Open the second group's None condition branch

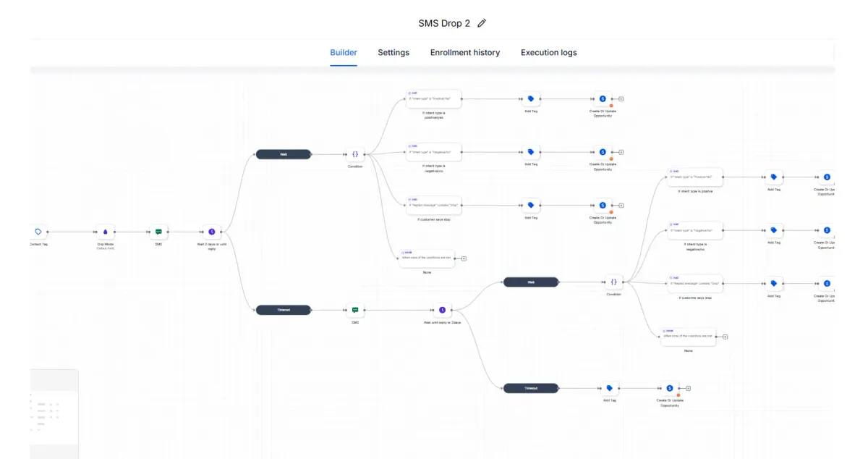coord(688,337)
